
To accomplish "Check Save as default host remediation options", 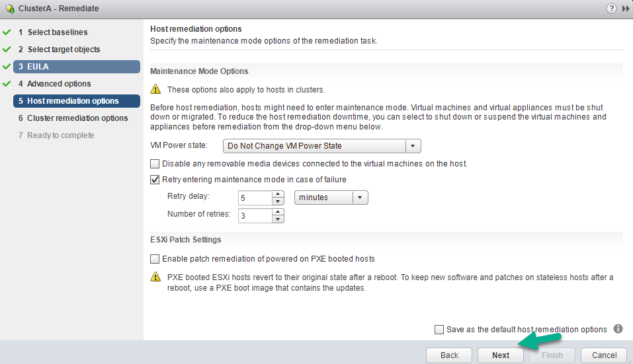I will tap(439, 330).
